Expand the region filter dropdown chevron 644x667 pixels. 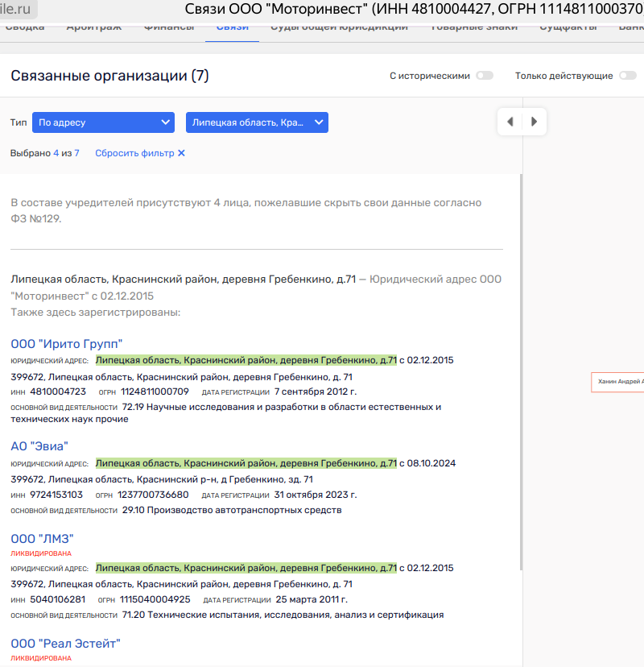click(x=319, y=122)
